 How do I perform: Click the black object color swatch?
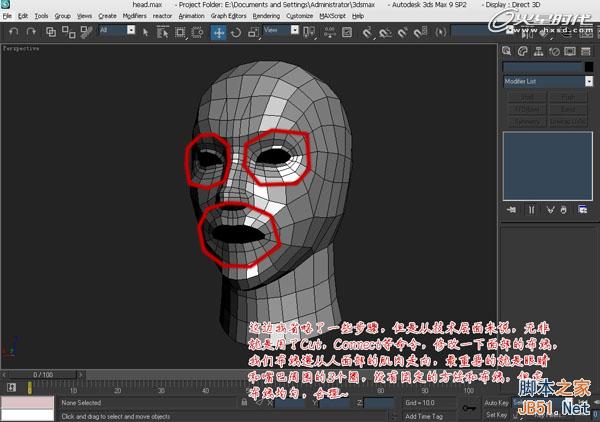click(587, 67)
